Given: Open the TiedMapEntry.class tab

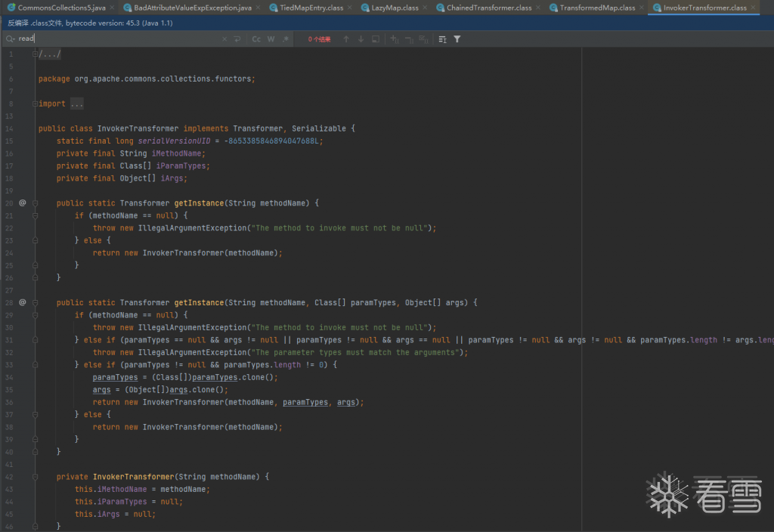Looking at the screenshot, I should tap(311, 8).
